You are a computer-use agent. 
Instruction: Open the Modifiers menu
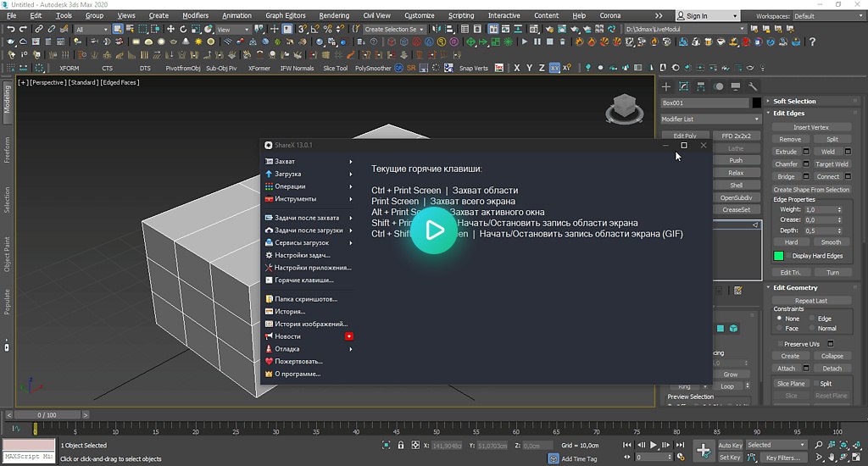click(196, 15)
